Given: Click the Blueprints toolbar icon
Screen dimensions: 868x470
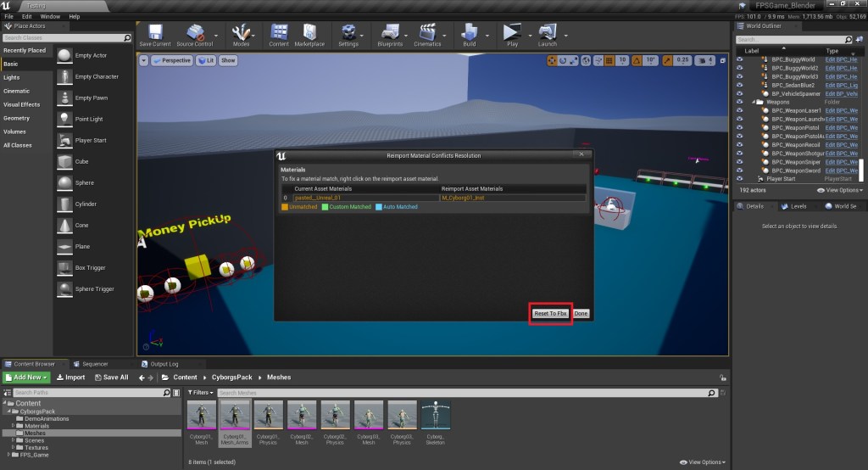Looking at the screenshot, I should coord(390,34).
